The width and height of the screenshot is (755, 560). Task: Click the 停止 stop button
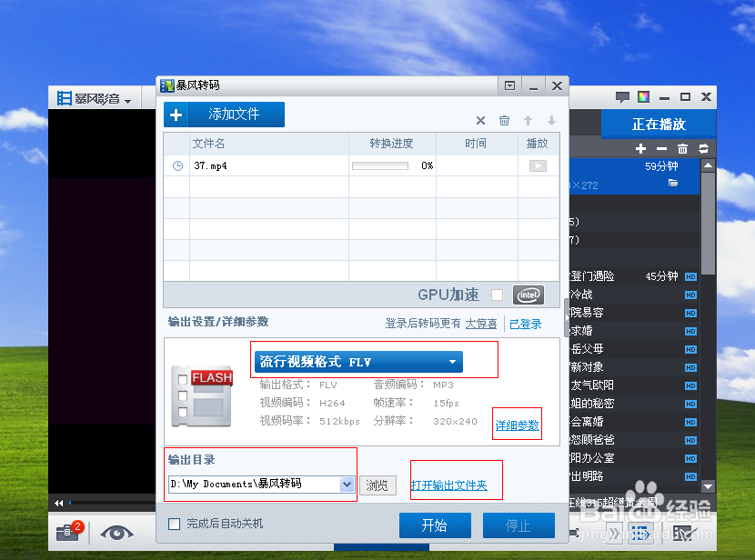pos(518,525)
